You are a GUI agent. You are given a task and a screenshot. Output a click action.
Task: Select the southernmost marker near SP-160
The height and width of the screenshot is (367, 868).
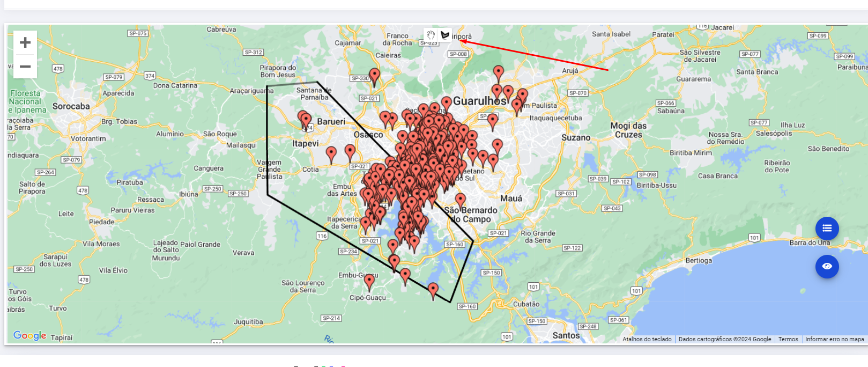433,291
